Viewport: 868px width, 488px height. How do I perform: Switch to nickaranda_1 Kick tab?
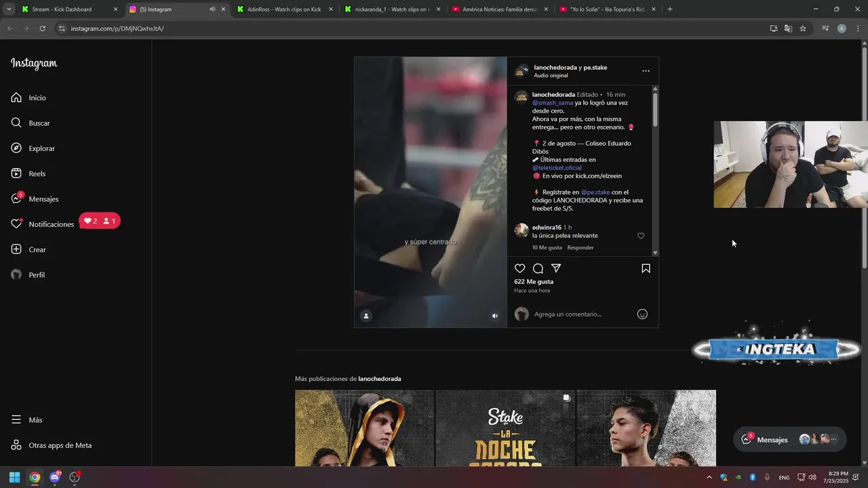click(392, 9)
